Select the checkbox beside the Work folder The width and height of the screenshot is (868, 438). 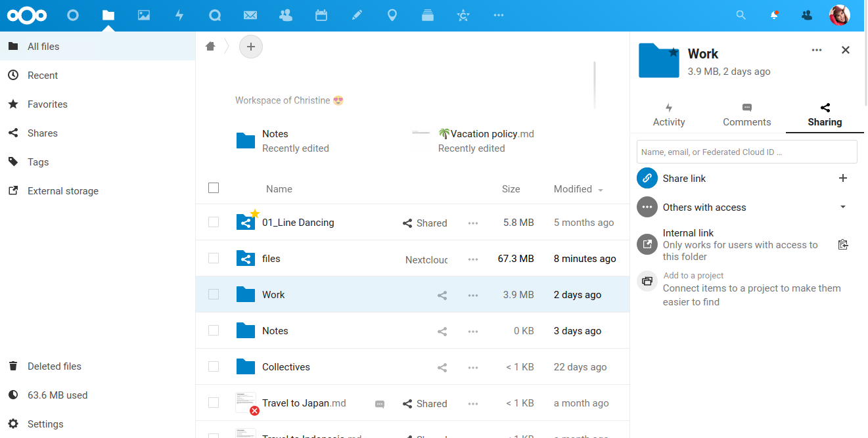(x=214, y=294)
